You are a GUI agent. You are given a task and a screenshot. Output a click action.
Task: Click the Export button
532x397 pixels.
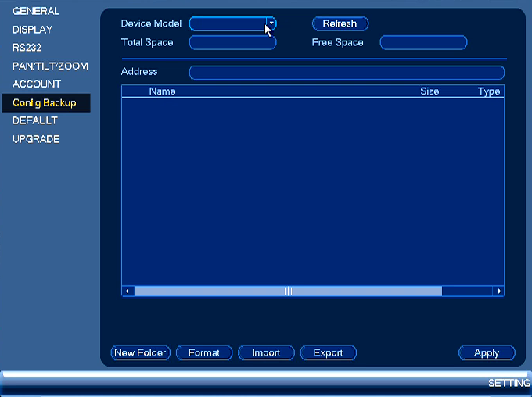[328, 352]
